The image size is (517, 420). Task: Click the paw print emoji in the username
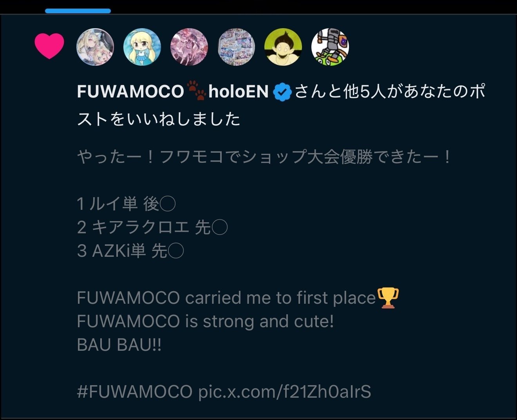click(197, 90)
